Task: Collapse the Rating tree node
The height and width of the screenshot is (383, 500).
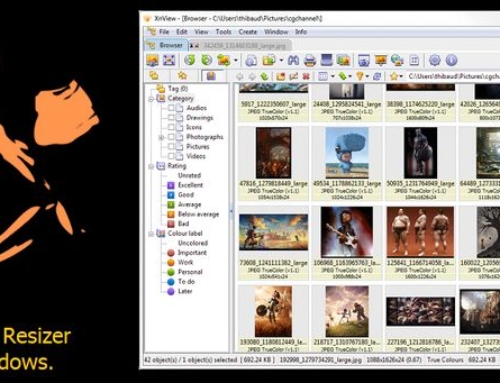Action: pos(151,166)
